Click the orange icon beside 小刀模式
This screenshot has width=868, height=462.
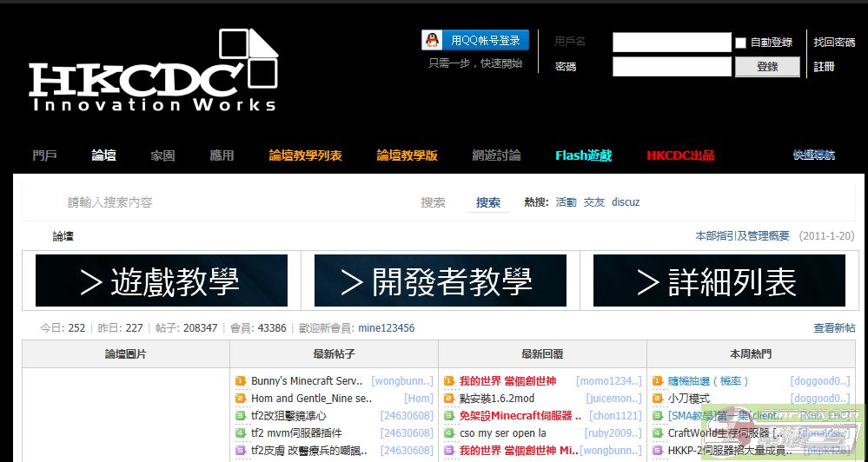tap(658, 399)
